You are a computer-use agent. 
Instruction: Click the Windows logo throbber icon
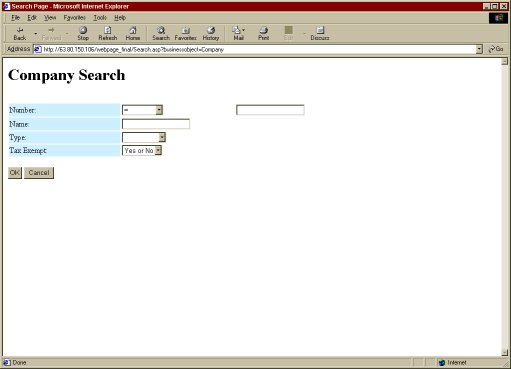pyautogui.click(x=498, y=18)
